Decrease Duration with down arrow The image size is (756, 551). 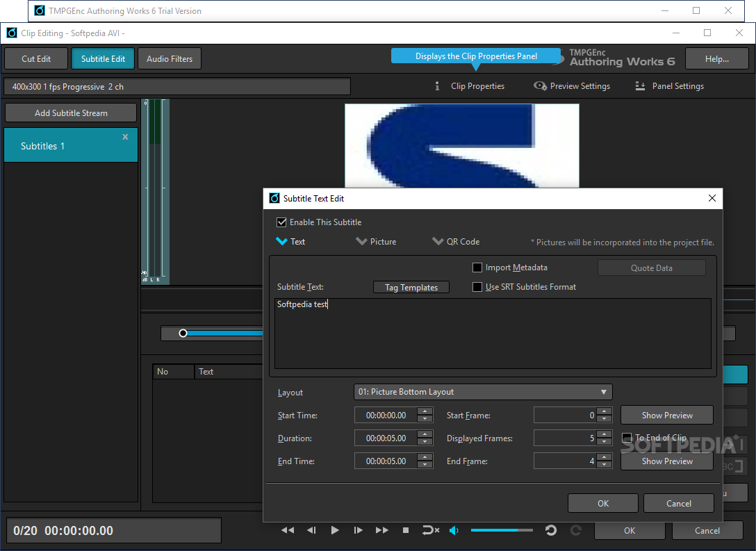425,442
